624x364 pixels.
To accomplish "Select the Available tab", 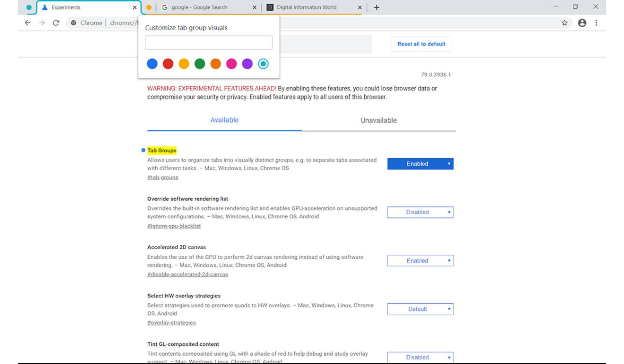I will 224,120.
